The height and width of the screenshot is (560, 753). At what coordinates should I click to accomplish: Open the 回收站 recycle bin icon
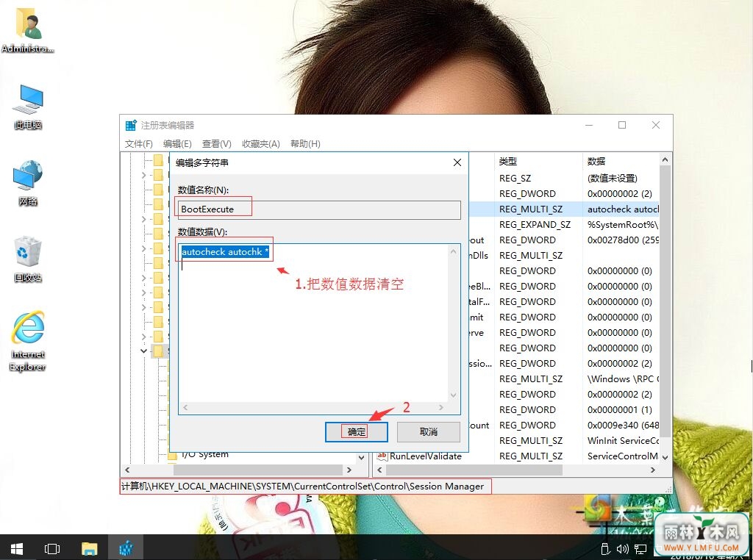point(28,259)
